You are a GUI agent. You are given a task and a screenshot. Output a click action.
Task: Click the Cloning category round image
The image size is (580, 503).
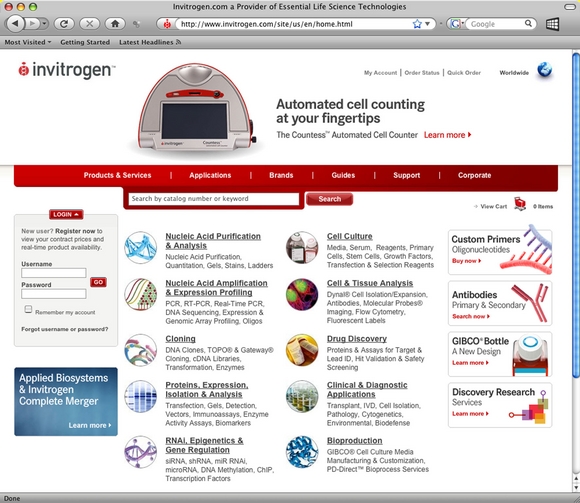coord(141,350)
